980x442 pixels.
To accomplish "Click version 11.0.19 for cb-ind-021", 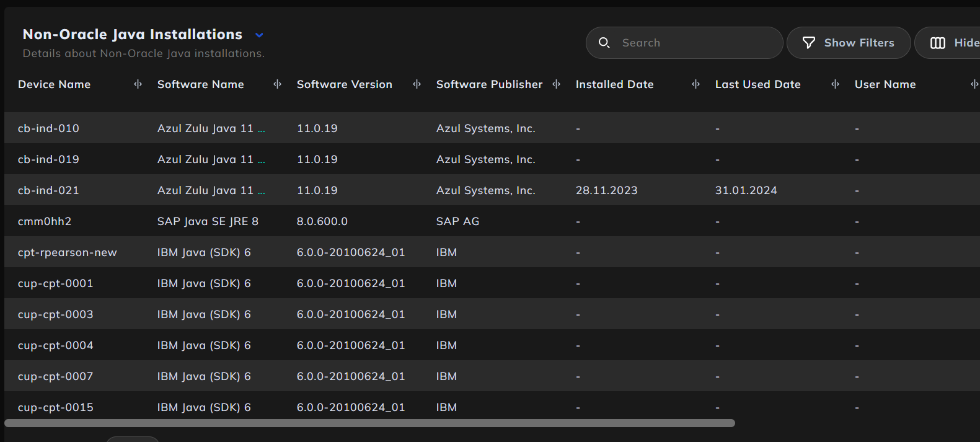I will pos(317,190).
